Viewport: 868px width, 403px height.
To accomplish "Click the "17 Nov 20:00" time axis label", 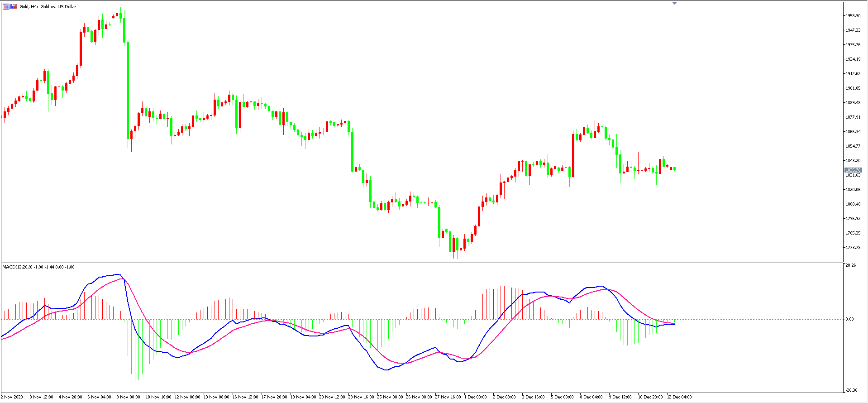I will [x=274, y=397].
